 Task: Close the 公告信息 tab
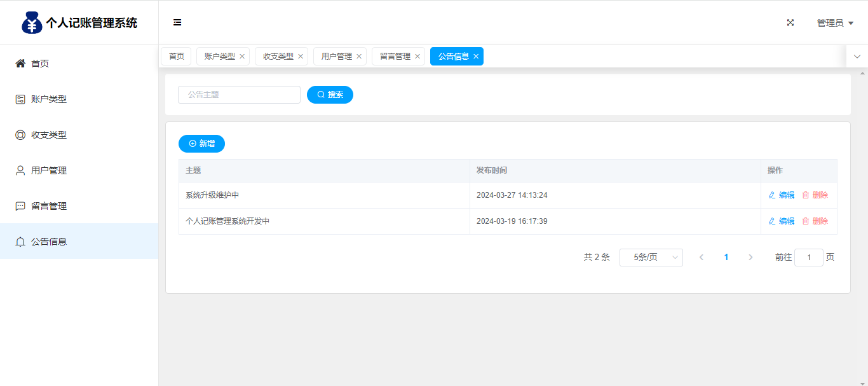click(476, 57)
